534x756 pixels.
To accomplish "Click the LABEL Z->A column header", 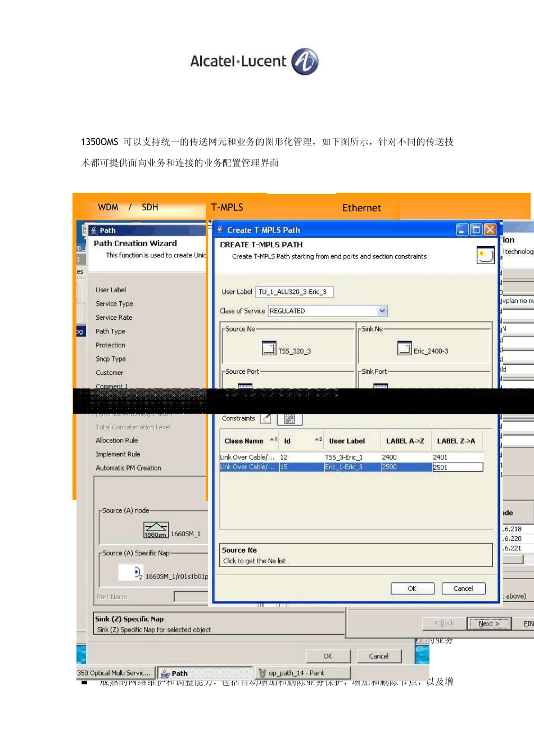I will [x=456, y=441].
